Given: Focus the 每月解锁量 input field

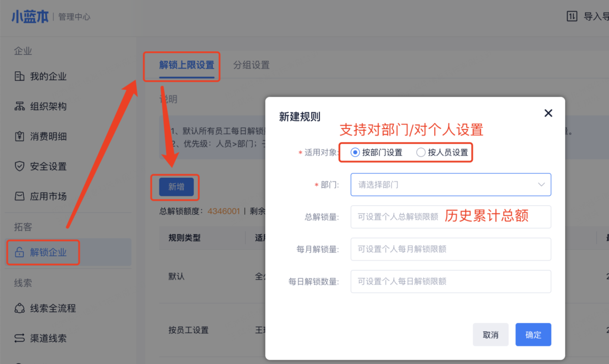Looking at the screenshot, I should 450,249.
